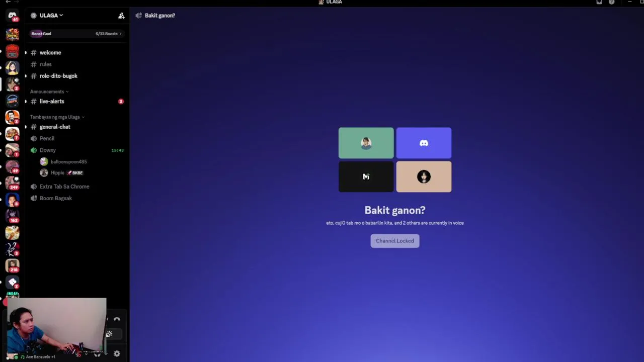
Task: Open the Boost Goal progress bar
Action: pos(76,34)
